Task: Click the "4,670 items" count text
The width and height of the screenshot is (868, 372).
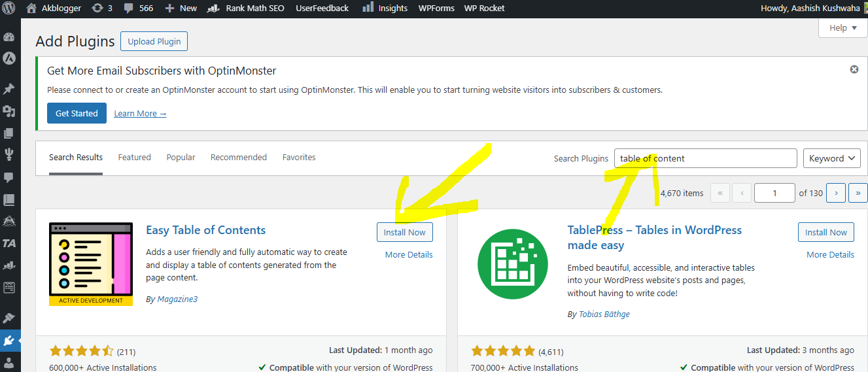Action: pos(682,193)
